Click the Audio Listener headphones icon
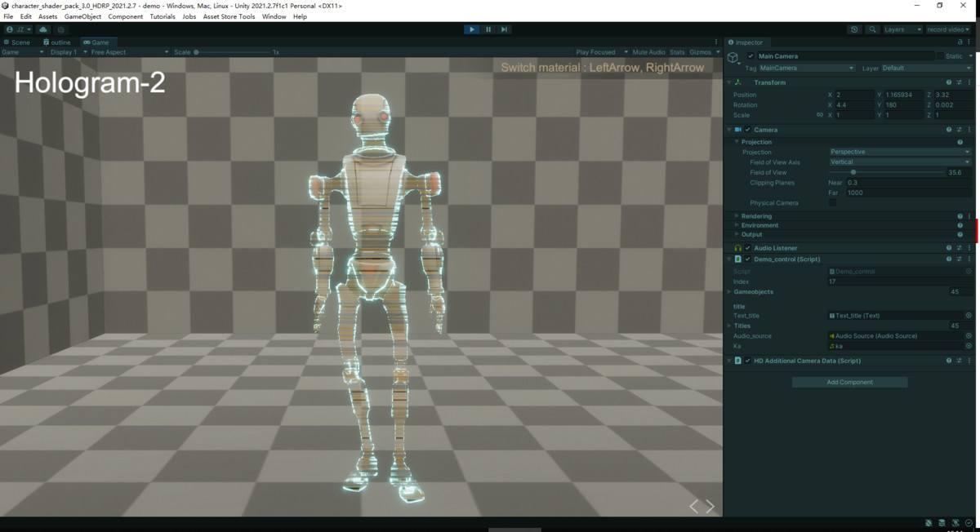 (x=737, y=247)
